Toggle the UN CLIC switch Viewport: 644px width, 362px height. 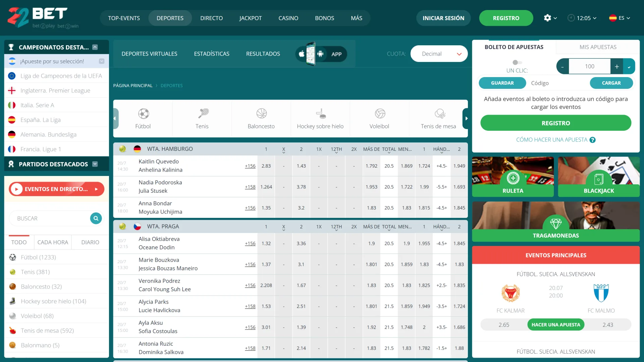(x=517, y=62)
